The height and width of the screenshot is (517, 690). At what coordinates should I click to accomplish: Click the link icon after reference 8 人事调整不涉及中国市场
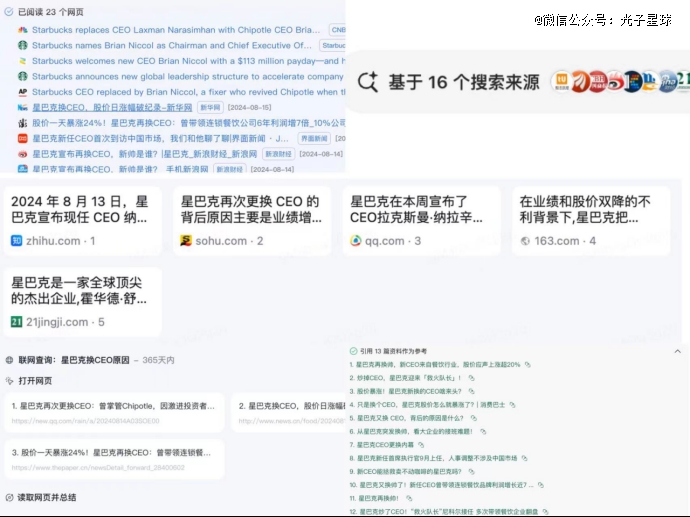pos(524,458)
